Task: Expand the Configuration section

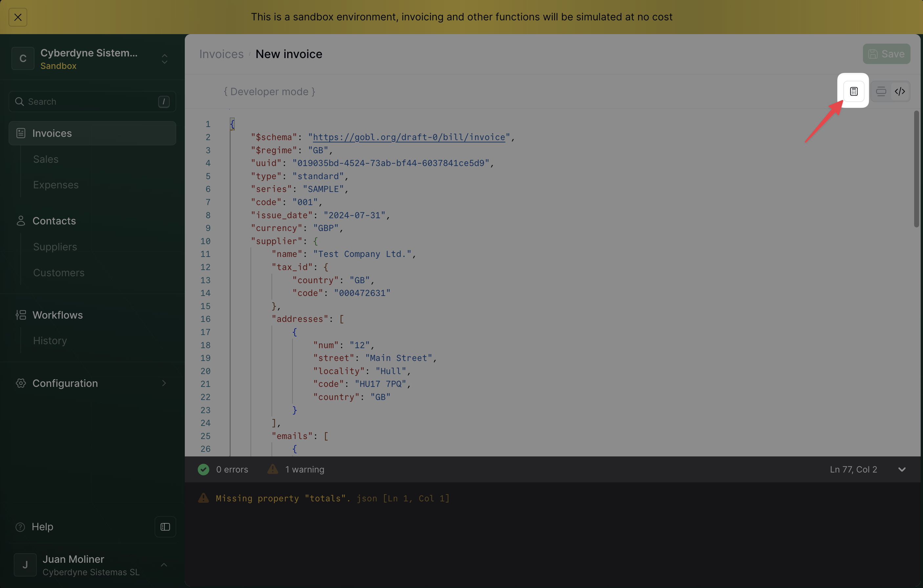Action: (x=64, y=383)
